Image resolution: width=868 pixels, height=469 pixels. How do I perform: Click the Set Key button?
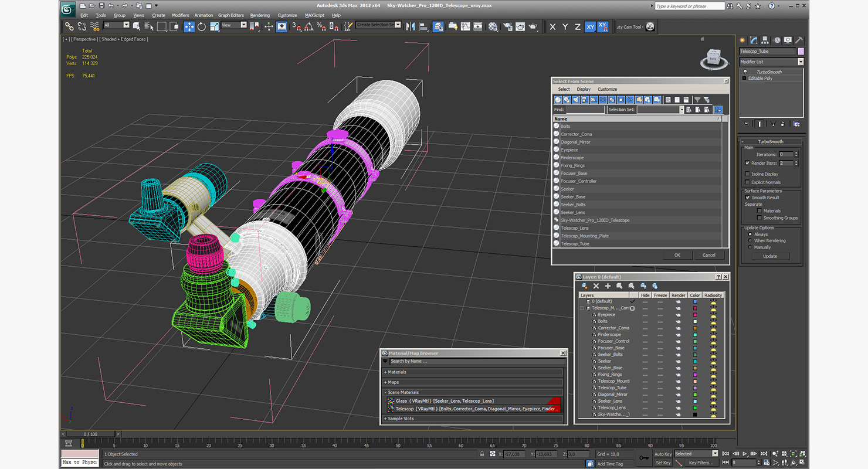coord(663,463)
